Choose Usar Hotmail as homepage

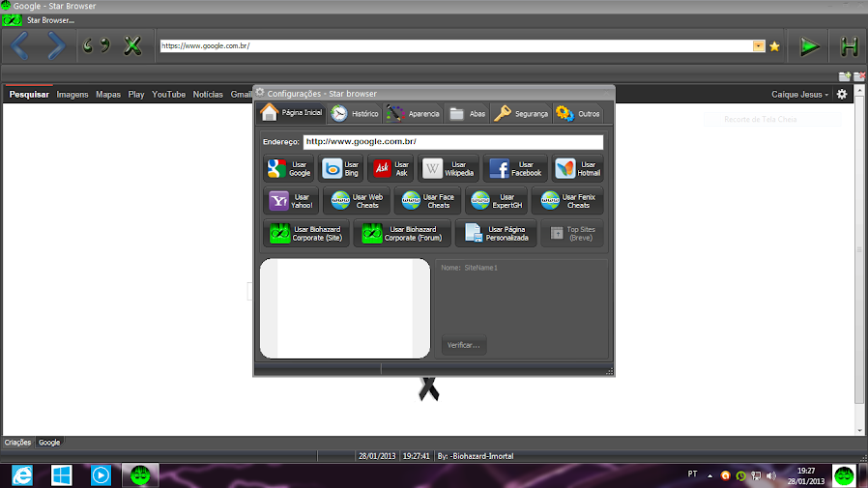pos(577,169)
